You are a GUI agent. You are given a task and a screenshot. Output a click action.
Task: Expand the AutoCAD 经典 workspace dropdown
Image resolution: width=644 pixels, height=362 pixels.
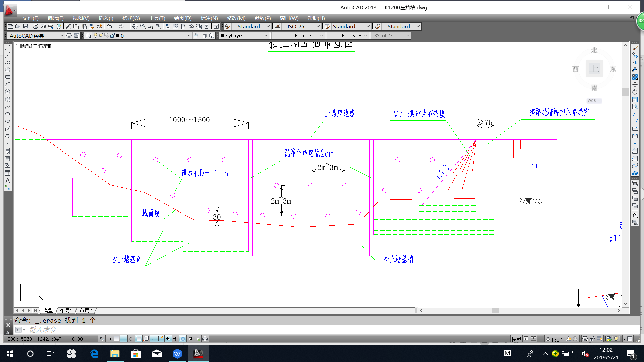[x=62, y=36]
